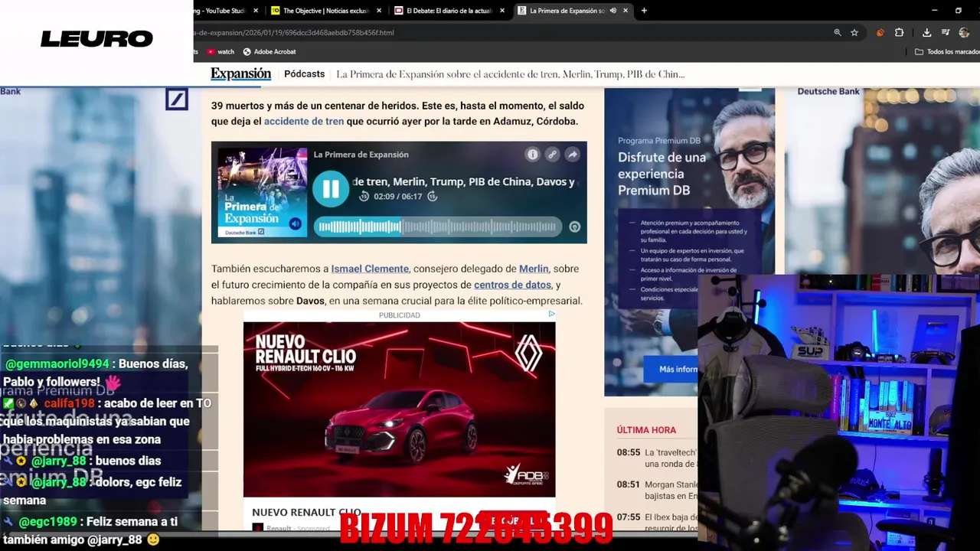The width and height of the screenshot is (980, 551).
Task: Open the accidente de tren link
Action: pyautogui.click(x=304, y=121)
